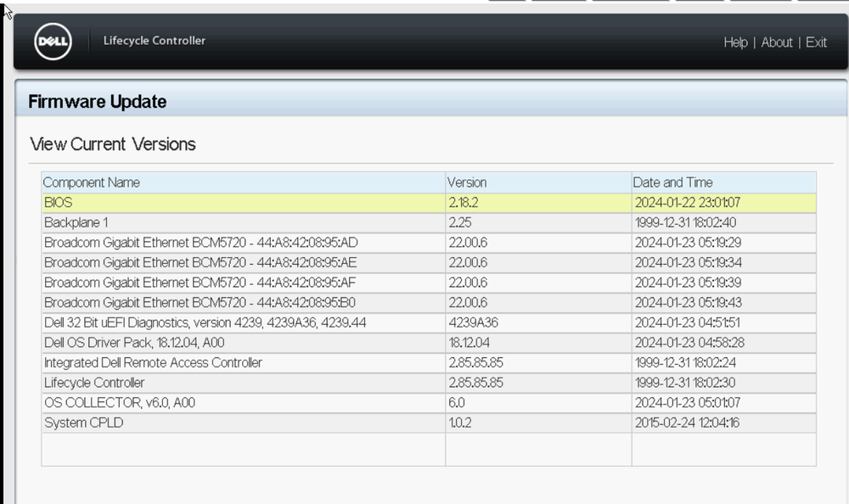Click the Version column header
Screen dimensions: 849x504
[466, 182]
